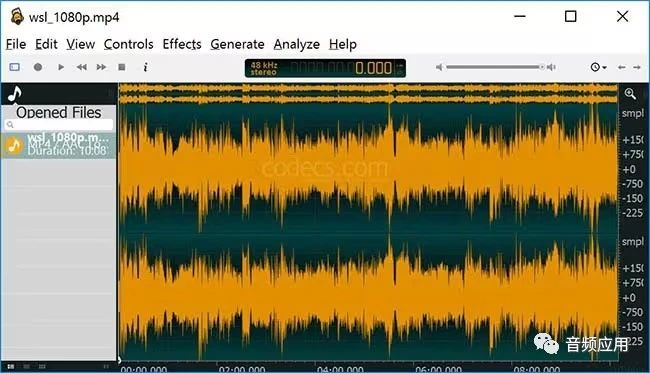Adjust the volume slider handle
Screen dimensions: 650x373
coord(541,67)
